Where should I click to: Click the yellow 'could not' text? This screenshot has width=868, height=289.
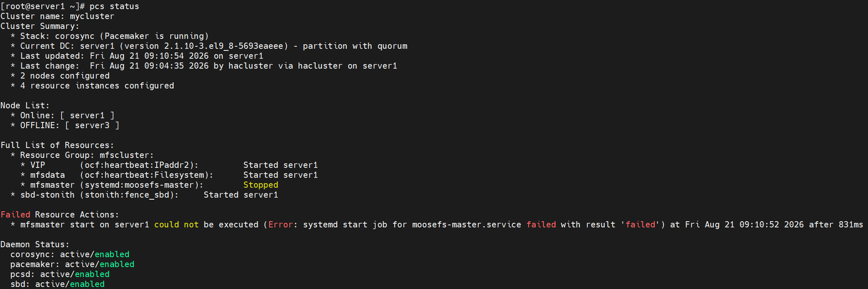coord(176,225)
